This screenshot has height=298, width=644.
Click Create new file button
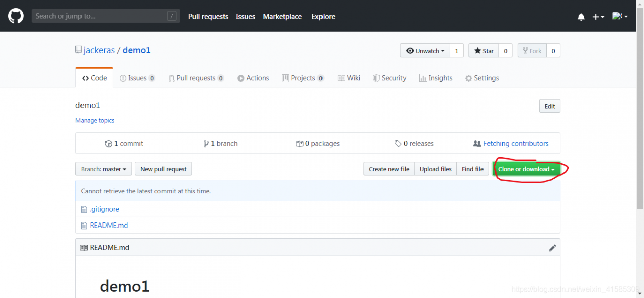pyautogui.click(x=389, y=169)
